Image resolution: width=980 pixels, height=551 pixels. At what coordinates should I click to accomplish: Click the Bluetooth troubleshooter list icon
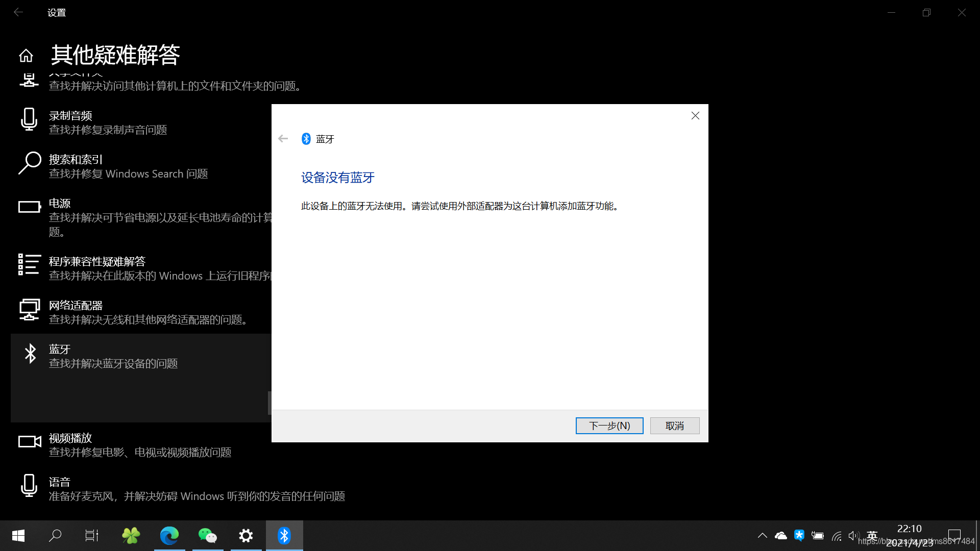tap(31, 354)
